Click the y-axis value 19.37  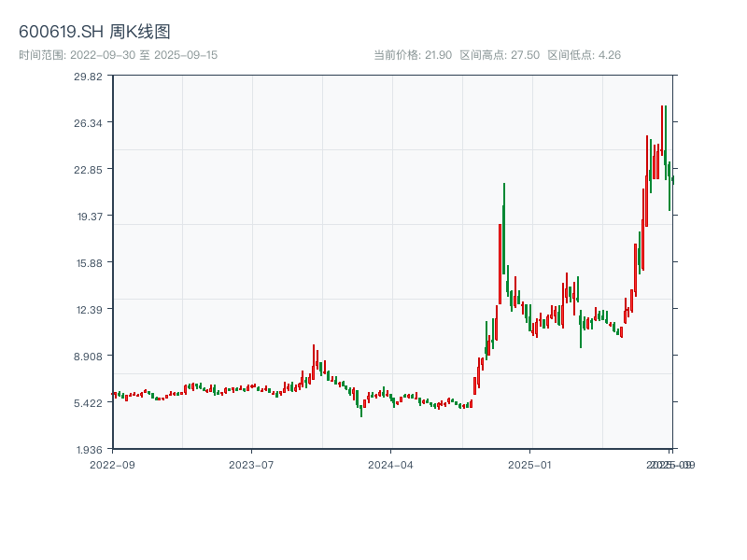90,217
